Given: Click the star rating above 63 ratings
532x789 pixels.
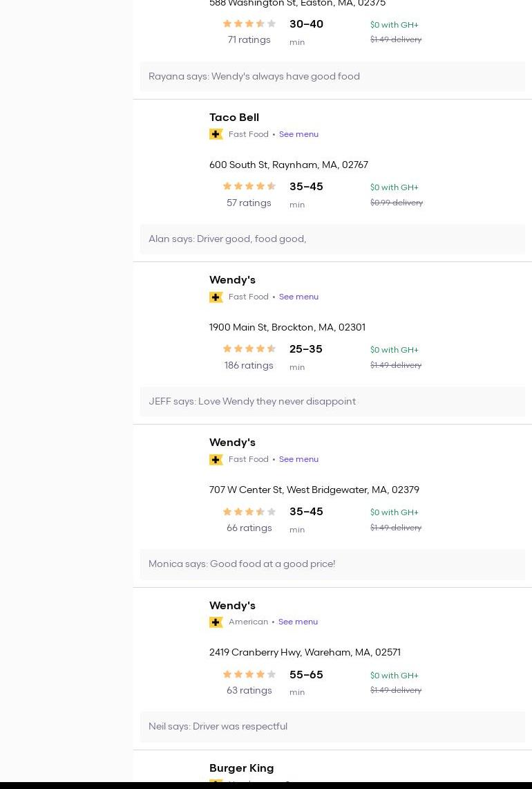Looking at the screenshot, I should coord(249,674).
